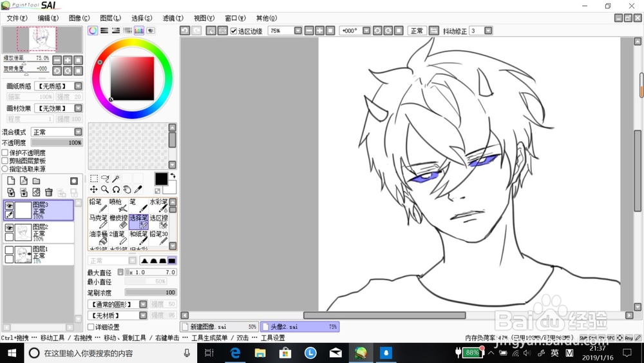
Task: Open the 无材质 brush texture dropdown
Action: (x=143, y=315)
